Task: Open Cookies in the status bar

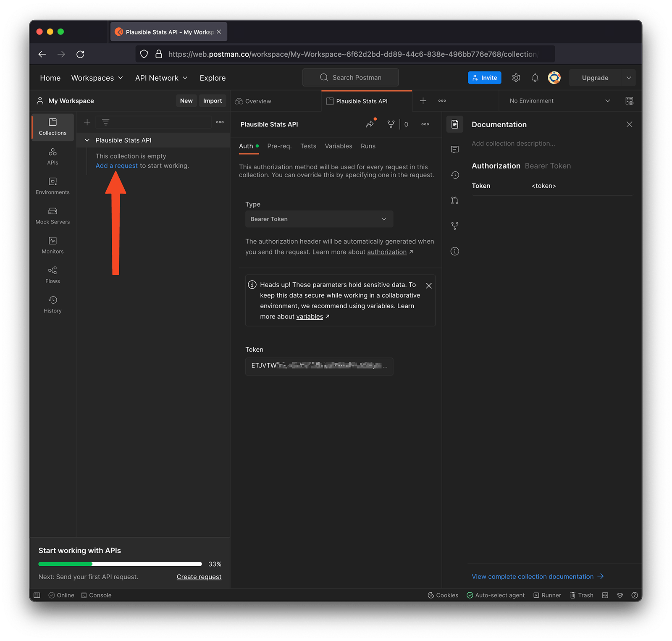Action: pyautogui.click(x=443, y=595)
